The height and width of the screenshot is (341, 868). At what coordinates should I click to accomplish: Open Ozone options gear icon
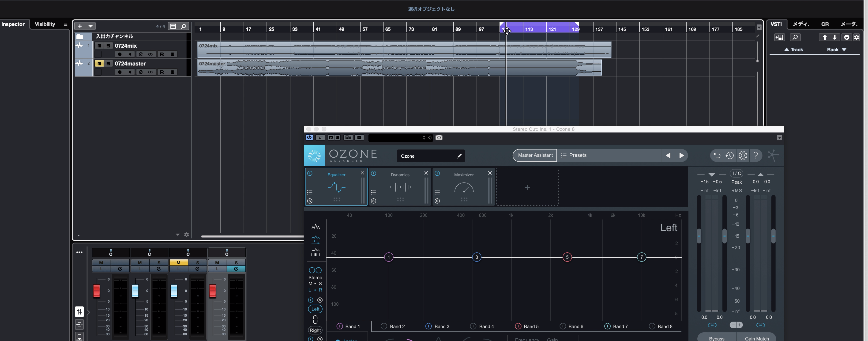point(743,155)
